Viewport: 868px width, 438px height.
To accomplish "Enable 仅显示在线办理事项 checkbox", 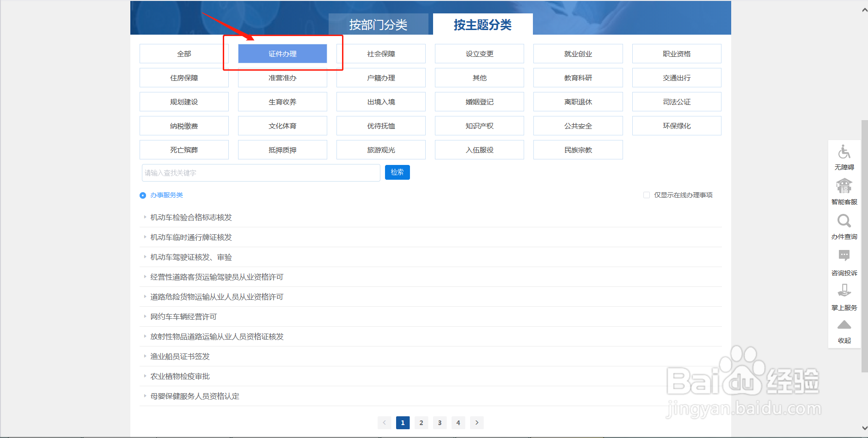I will pyautogui.click(x=647, y=195).
